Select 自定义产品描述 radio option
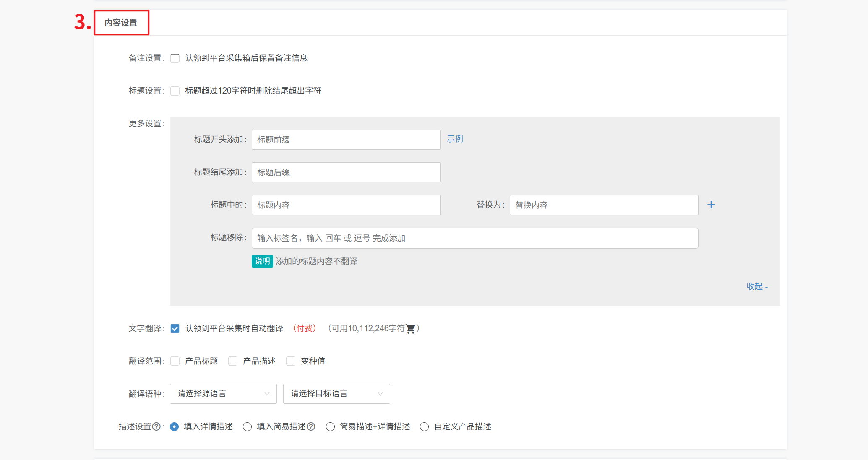This screenshot has width=868, height=460. [x=425, y=426]
